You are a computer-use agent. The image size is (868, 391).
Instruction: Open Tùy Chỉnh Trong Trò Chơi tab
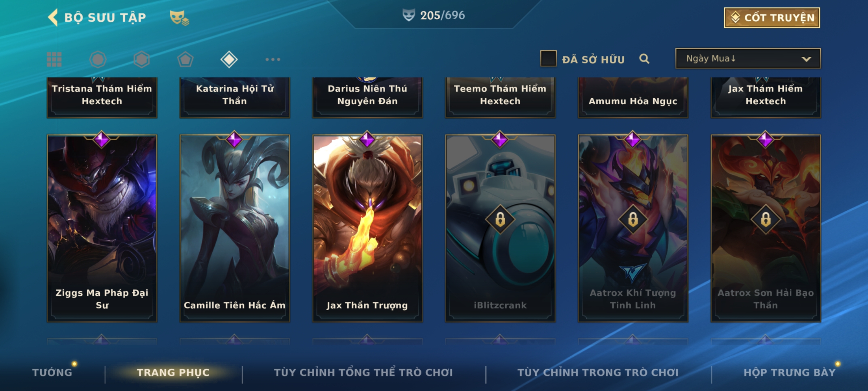point(598,373)
